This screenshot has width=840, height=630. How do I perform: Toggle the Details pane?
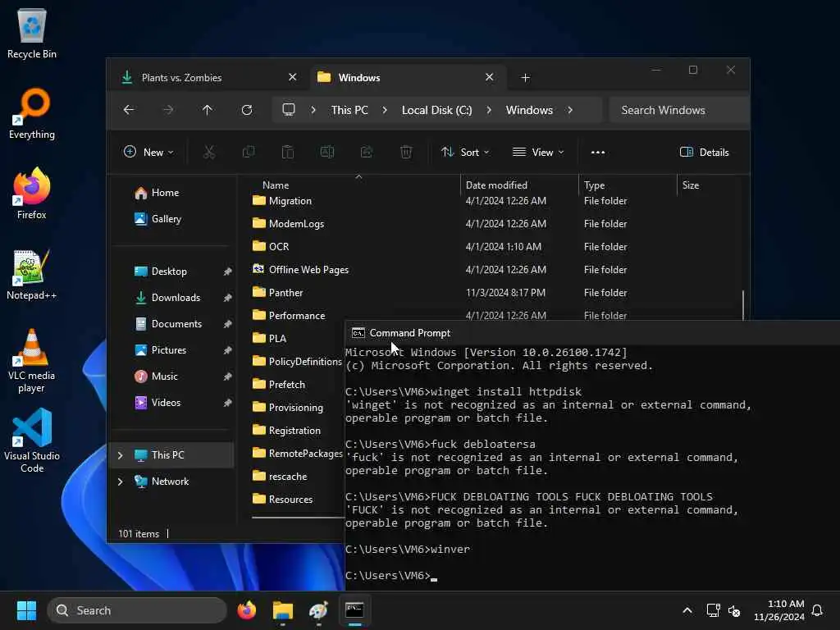coord(704,152)
